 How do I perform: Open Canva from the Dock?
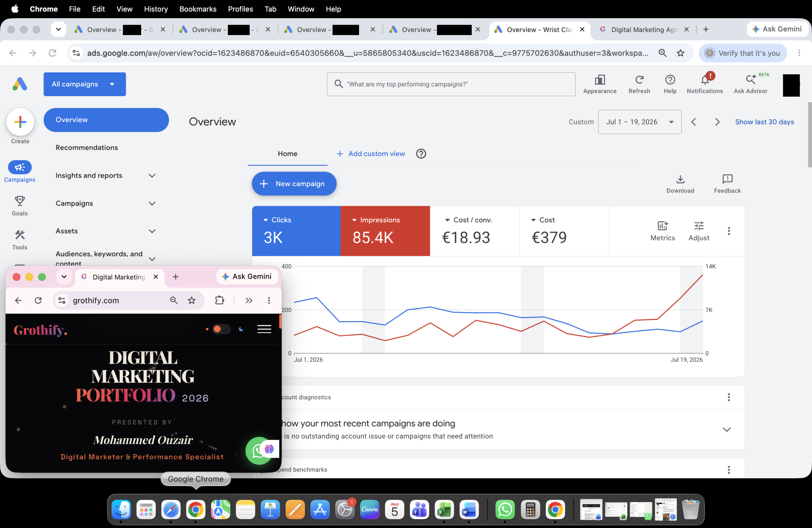(x=370, y=510)
